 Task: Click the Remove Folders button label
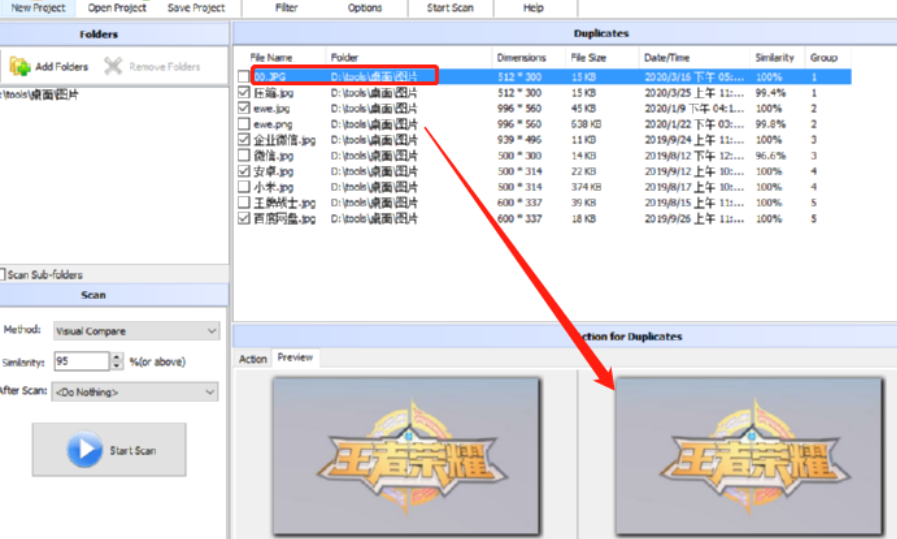[165, 67]
